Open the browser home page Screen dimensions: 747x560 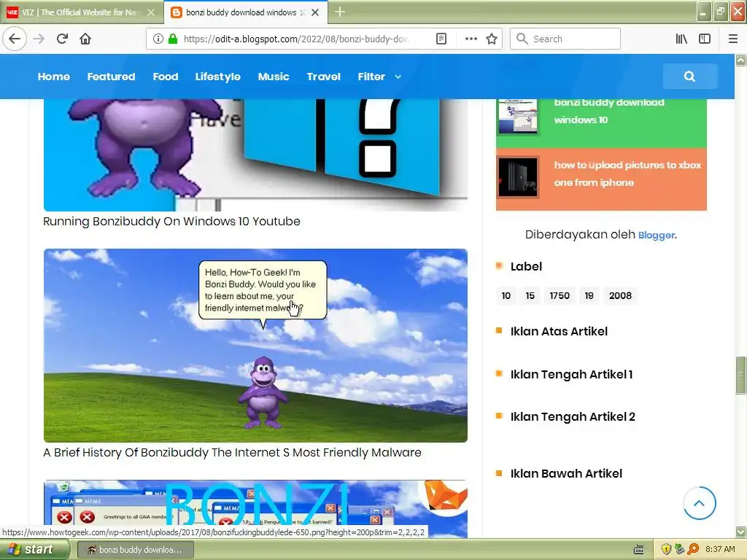tap(85, 39)
